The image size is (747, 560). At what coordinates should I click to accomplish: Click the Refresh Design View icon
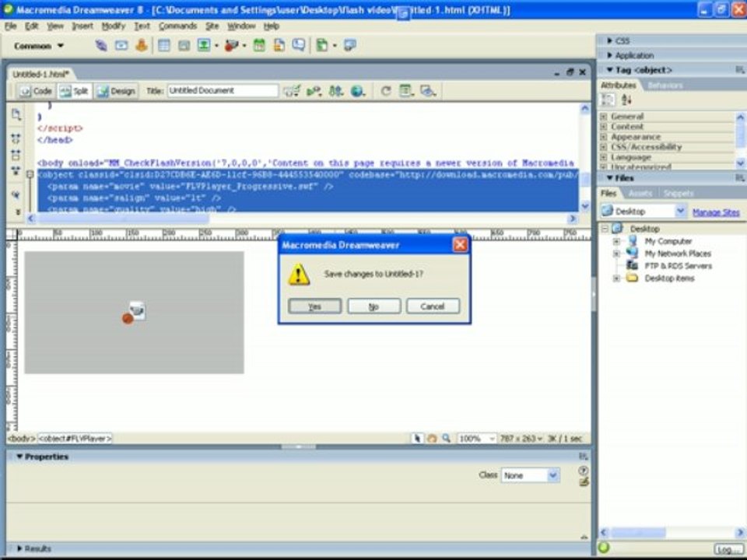pyautogui.click(x=386, y=91)
